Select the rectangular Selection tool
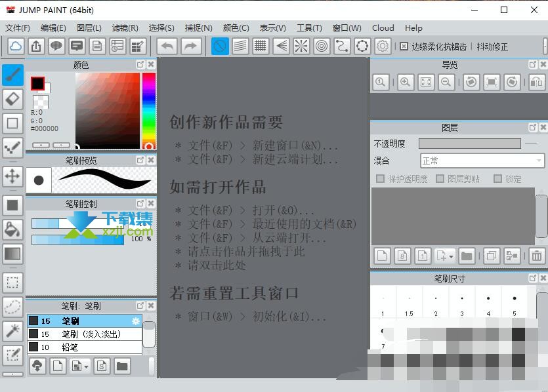The image size is (548, 392). [13, 283]
